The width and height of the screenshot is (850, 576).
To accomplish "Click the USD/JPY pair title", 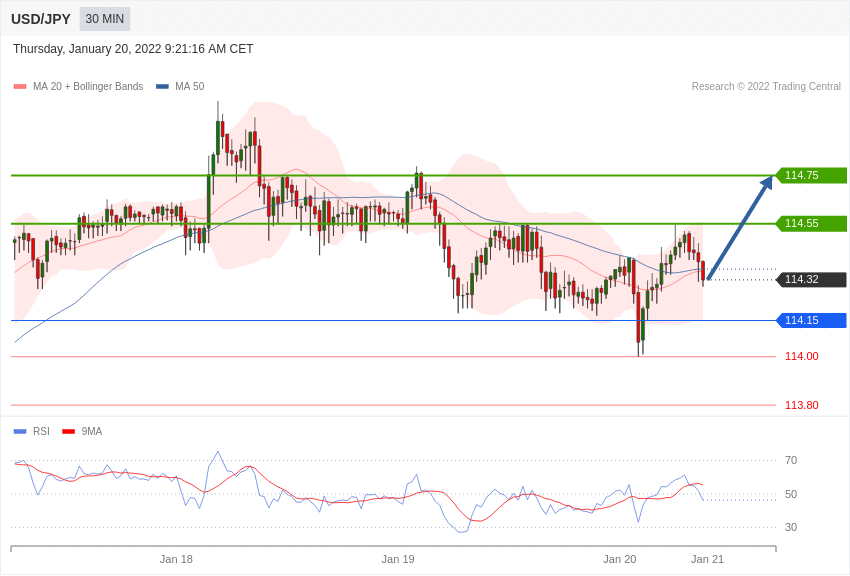I will point(41,19).
